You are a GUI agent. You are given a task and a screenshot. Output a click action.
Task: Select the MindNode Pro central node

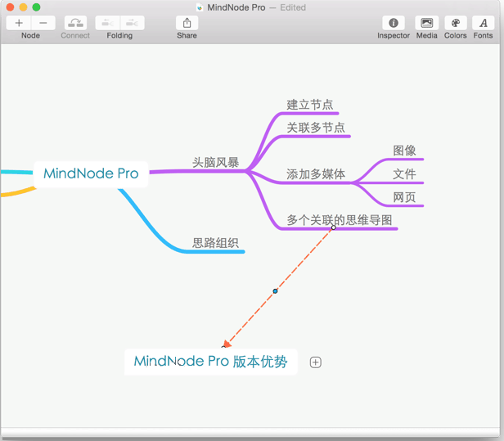tap(91, 173)
